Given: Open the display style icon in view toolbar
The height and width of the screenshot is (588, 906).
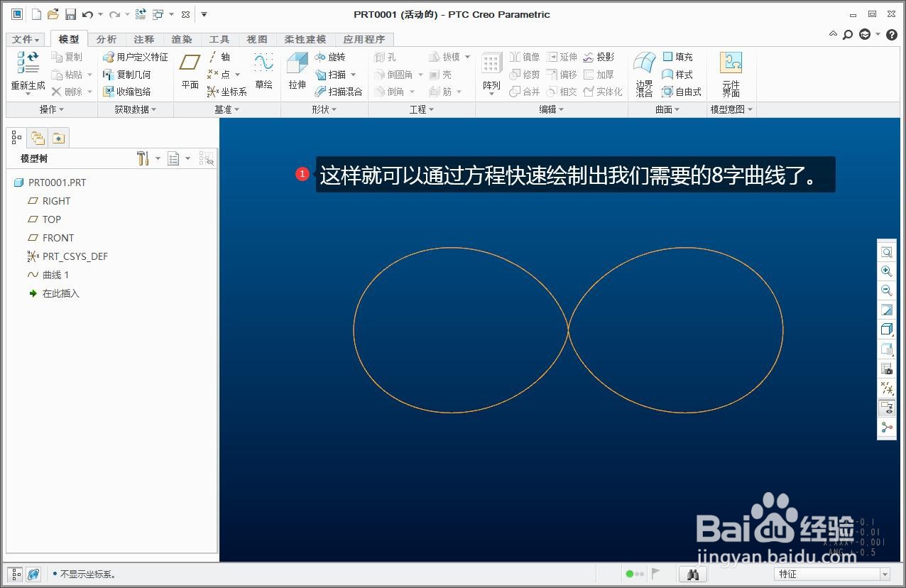Looking at the screenshot, I should pos(887,329).
